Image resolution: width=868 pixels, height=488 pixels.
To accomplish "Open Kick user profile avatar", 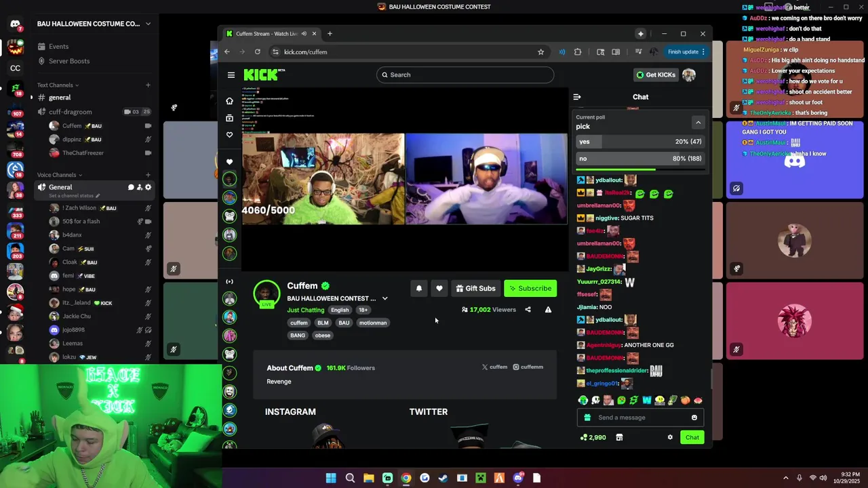I will (689, 75).
